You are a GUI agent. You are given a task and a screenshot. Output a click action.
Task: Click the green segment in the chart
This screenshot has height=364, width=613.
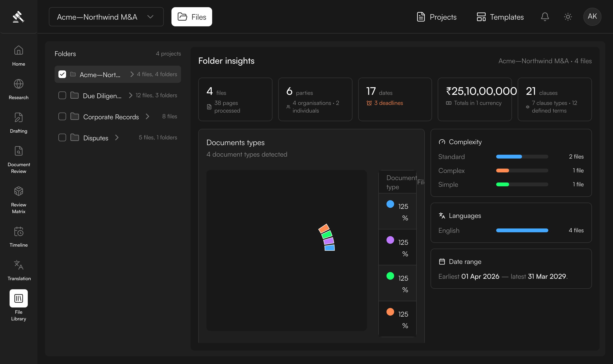[327, 234]
